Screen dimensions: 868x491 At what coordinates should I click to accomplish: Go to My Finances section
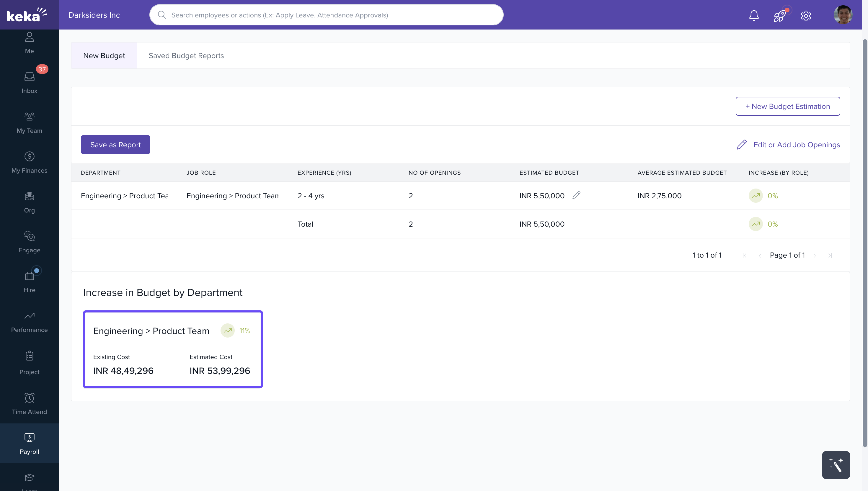click(29, 162)
